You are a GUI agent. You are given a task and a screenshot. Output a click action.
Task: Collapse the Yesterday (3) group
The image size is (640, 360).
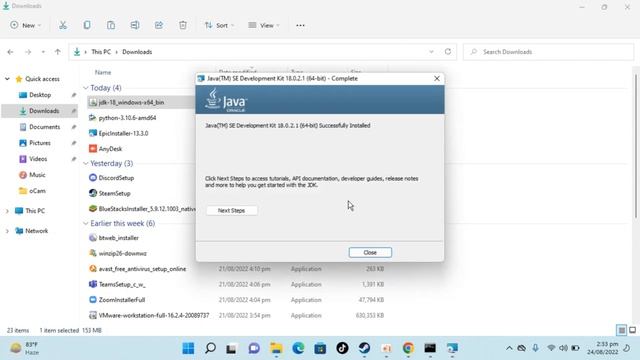coord(85,163)
